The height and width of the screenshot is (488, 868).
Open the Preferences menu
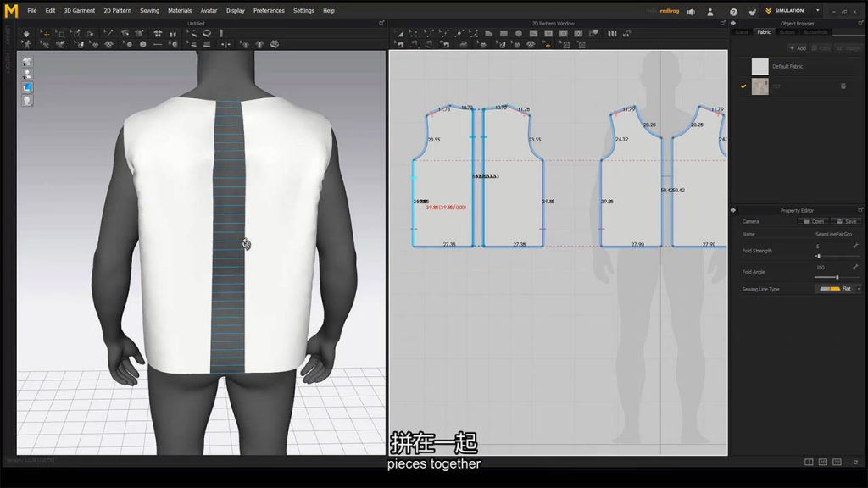tap(269, 10)
